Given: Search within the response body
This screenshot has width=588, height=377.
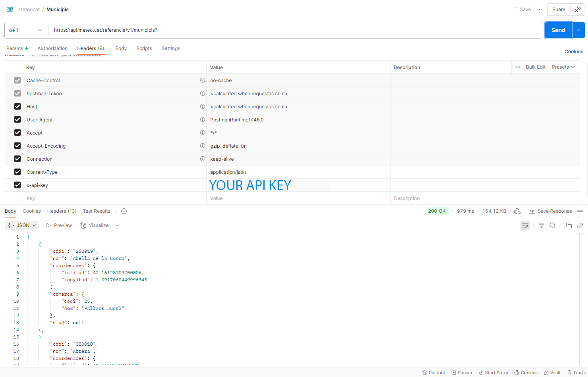Looking at the screenshot, I should (x=553, y=225).
